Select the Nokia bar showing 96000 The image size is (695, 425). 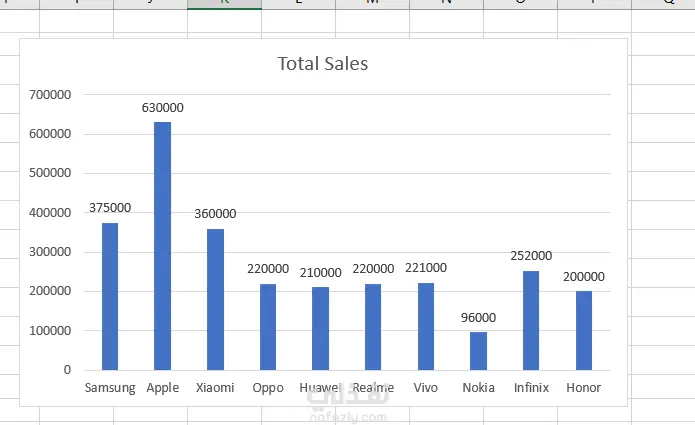tap(478, 351)
